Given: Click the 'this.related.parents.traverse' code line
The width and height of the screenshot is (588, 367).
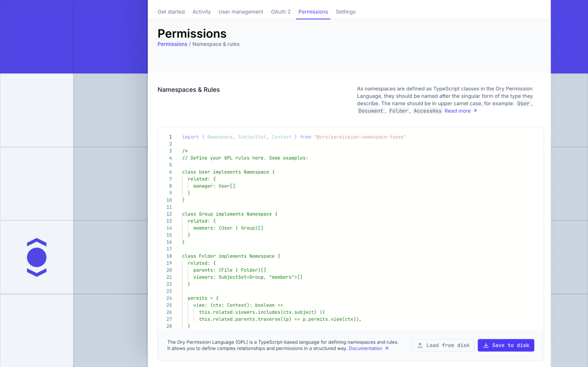Looking at the screenshot, I should pos(280,319).
